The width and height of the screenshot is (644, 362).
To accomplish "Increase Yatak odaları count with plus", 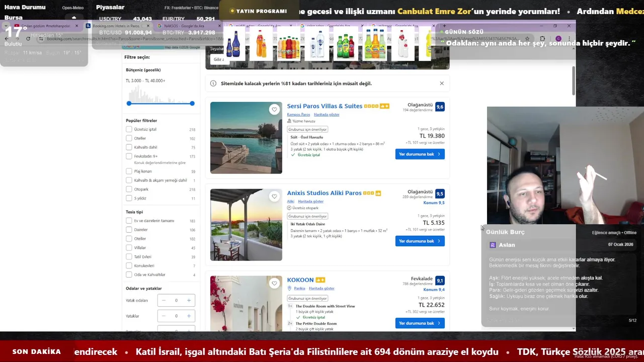I will pyautogui.click(x=189, y=301).
